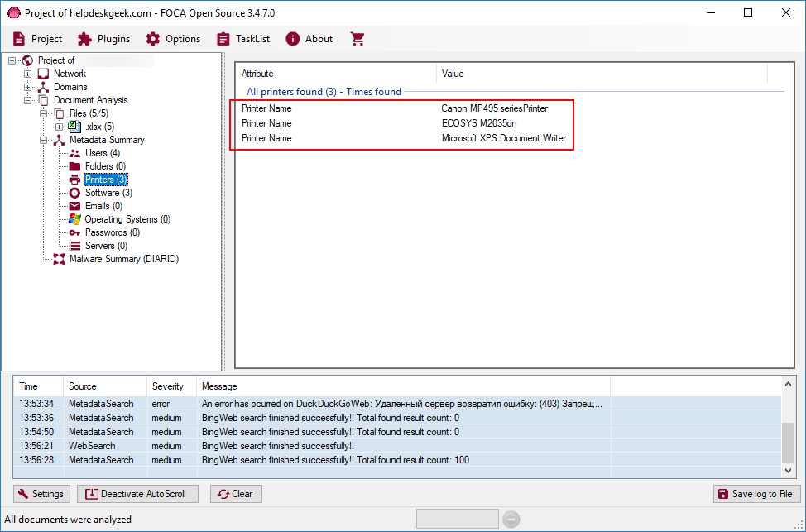Click the Servers stack icon
The width and height of the screenshot is (806, 532).
tap(74, 247)
